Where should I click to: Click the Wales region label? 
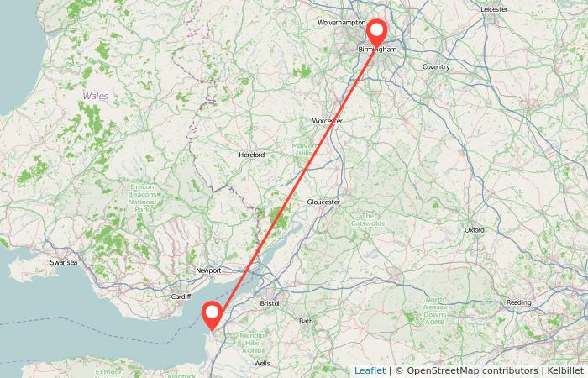point(95,96)
